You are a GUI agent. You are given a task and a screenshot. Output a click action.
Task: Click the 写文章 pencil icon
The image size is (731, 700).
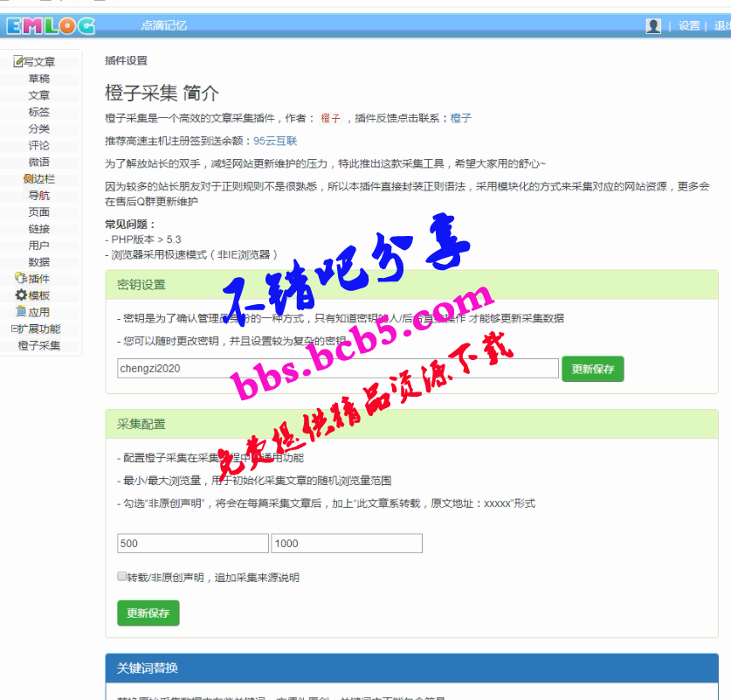click(18, 61)
